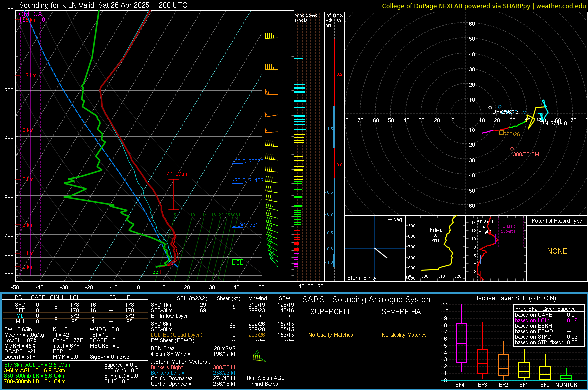The height and width of the screenshot is (390, 588).
Task: Click the orange 'LCL-EL (Cloud Layer)' row
Action: coord(223,335)
